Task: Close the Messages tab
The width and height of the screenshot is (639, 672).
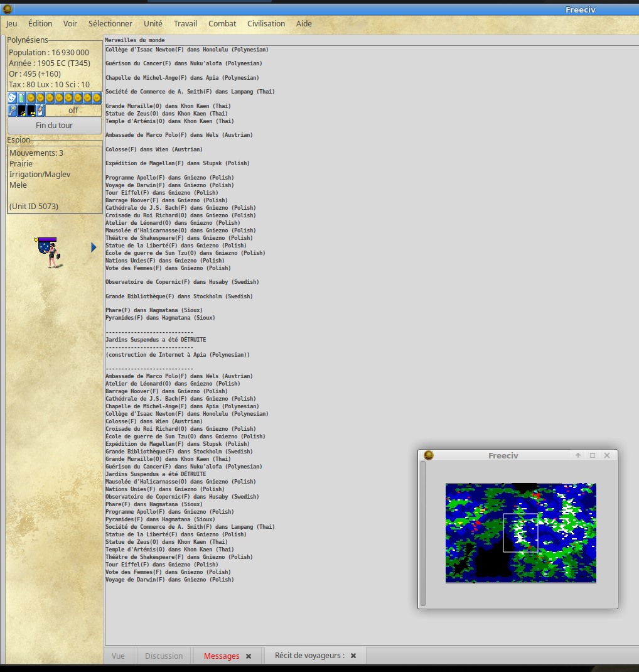Action: tap(249, 656)
